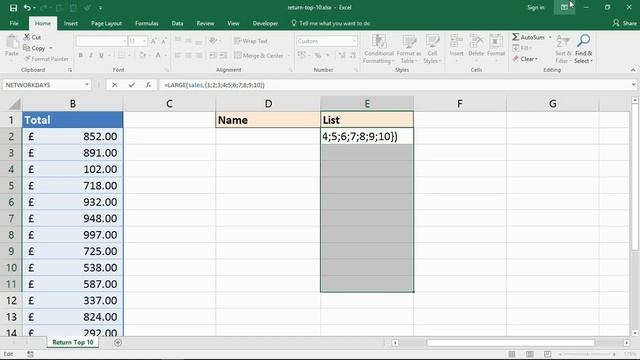Click Ribbon Display Options icon
Screen dimensions: 640x360
click(x=564, y=7)
